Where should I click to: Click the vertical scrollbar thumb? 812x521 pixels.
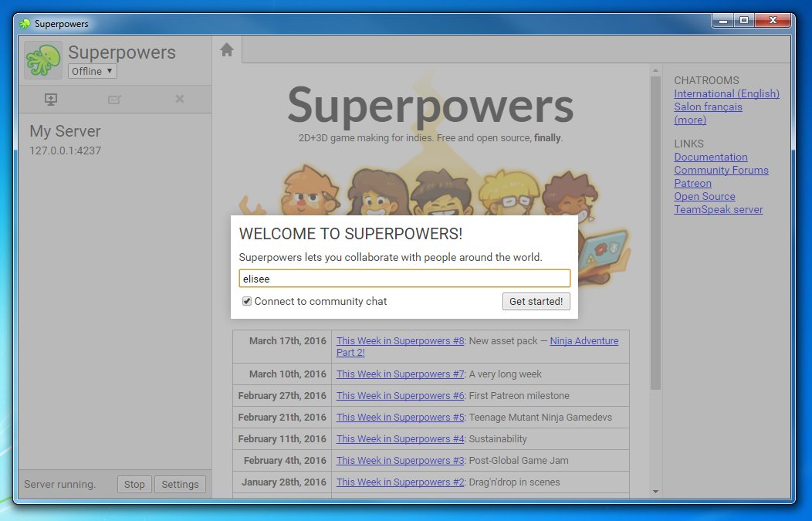(655, 233)
